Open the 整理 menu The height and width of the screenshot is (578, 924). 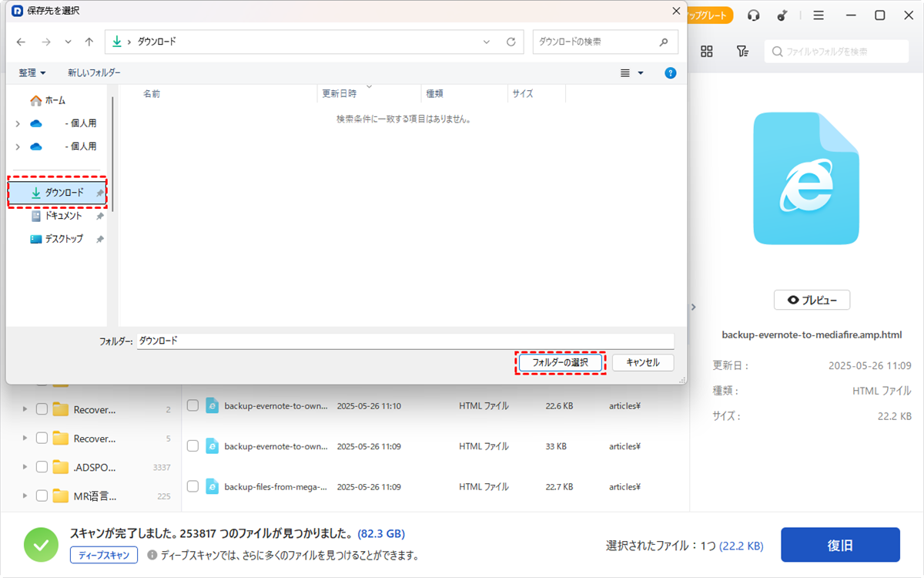(32, 72)
